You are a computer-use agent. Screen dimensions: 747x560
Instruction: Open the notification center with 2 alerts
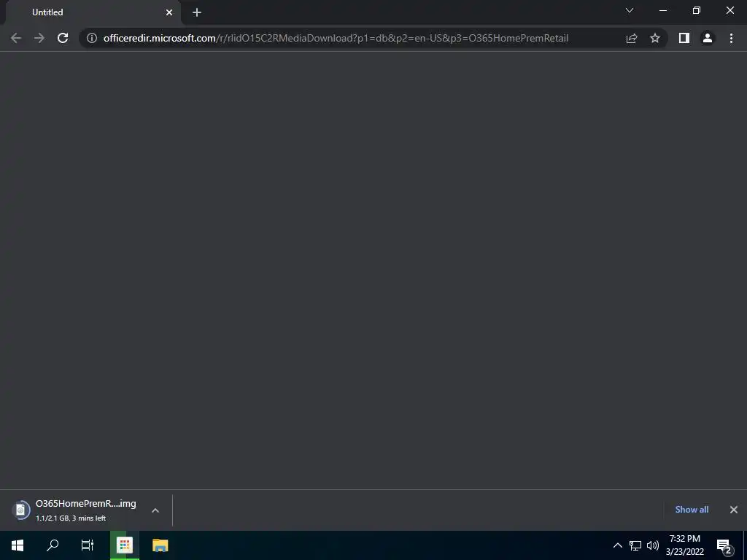click(724, 545)
